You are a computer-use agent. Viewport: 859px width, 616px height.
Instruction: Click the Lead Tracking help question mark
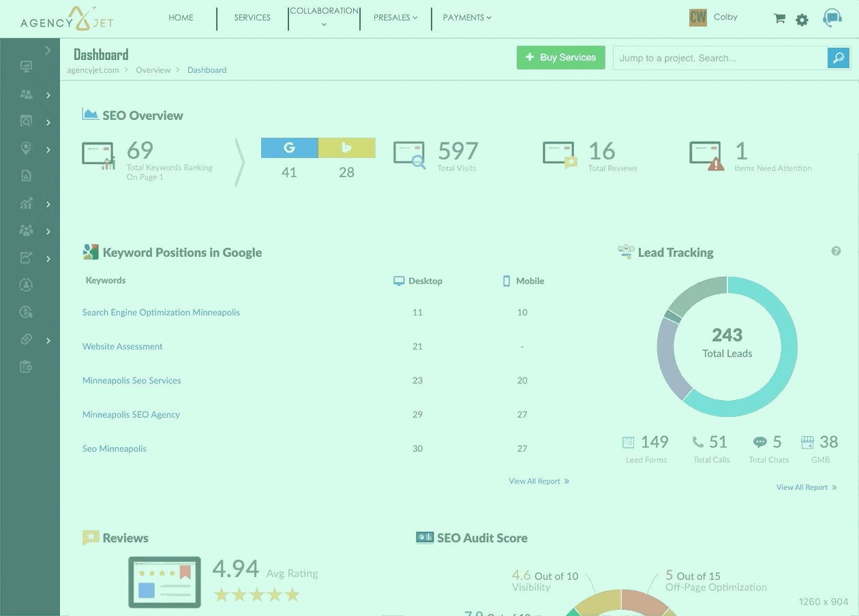[x=836, y=251]
